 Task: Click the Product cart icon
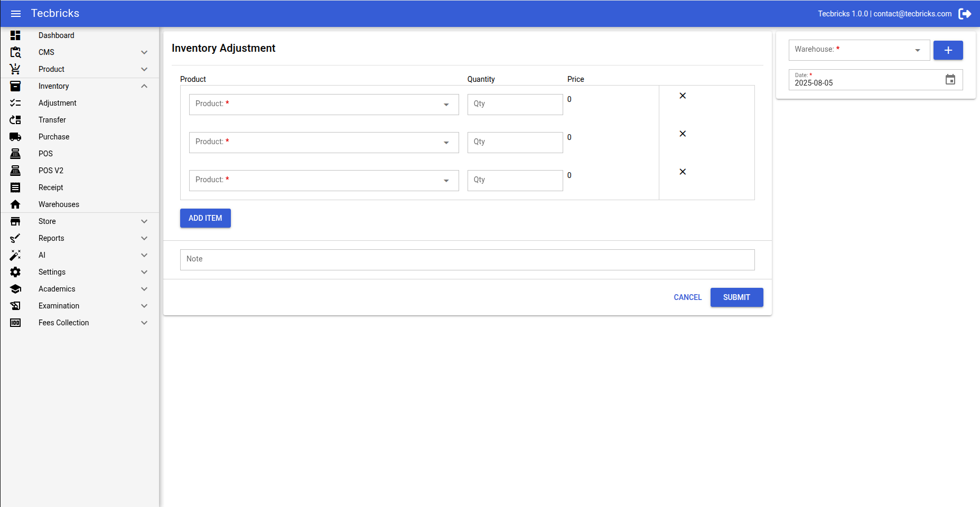pos(15,69)
